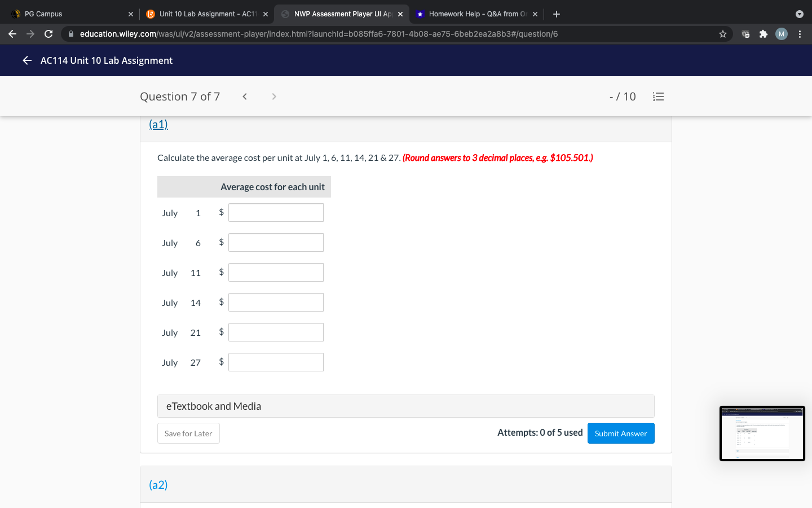Close the Homework Help tab
Screen dimensions: 812x508
coord(535,14)
